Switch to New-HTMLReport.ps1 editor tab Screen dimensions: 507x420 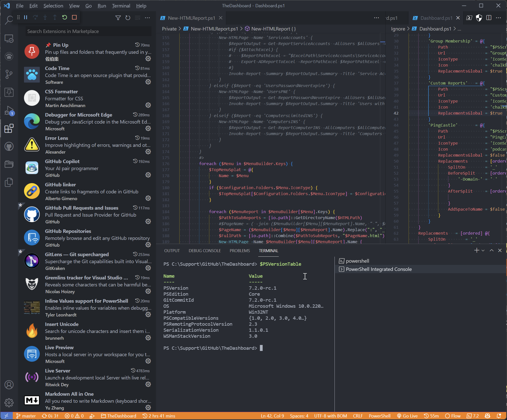tap(191, 18)
